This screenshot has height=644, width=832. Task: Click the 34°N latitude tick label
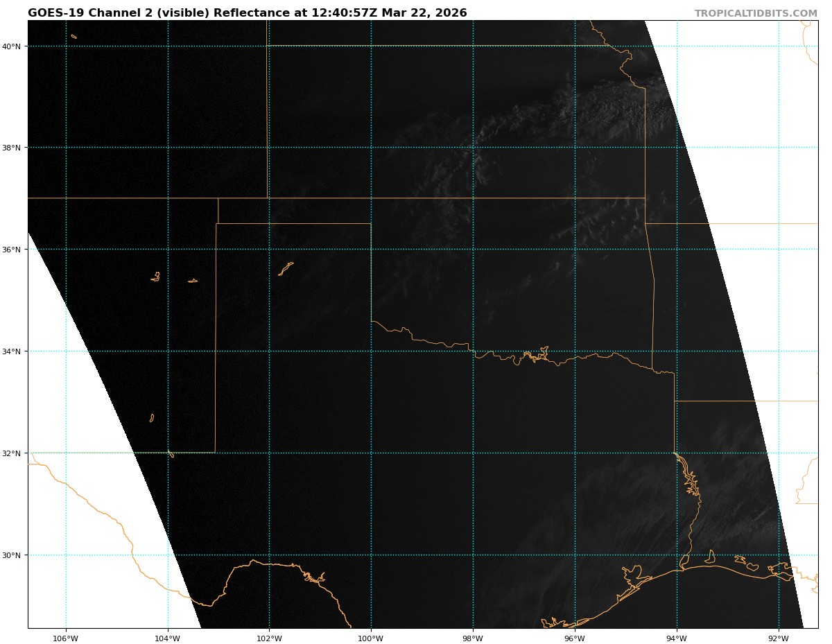click(x=11, y=351)
